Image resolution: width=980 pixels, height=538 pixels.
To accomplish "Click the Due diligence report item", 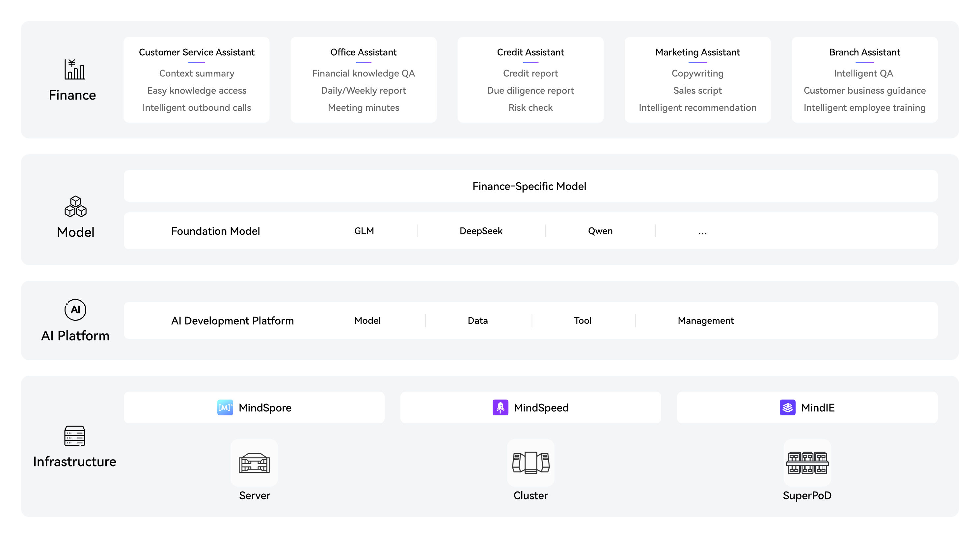I will pos(530,91).
